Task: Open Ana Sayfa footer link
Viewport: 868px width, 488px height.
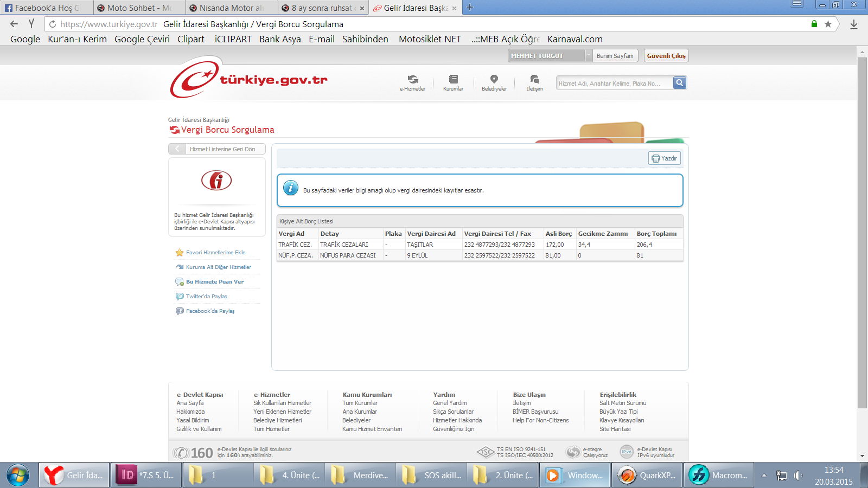Action: pos(190,403)
